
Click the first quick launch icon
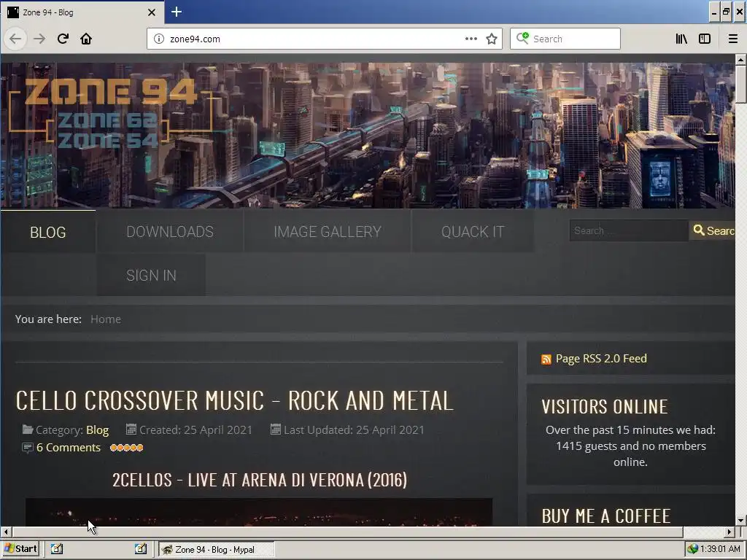tap(56, 549)
